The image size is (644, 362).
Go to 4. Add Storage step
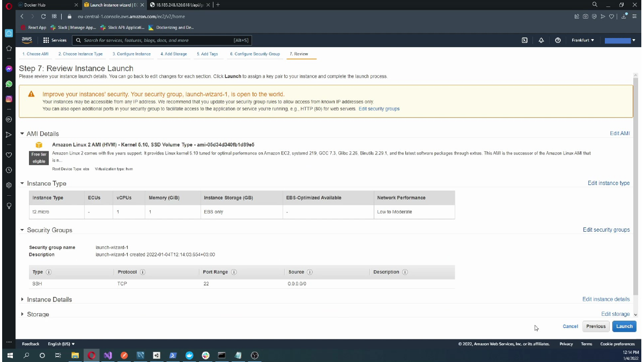click(x=174, y=54)
